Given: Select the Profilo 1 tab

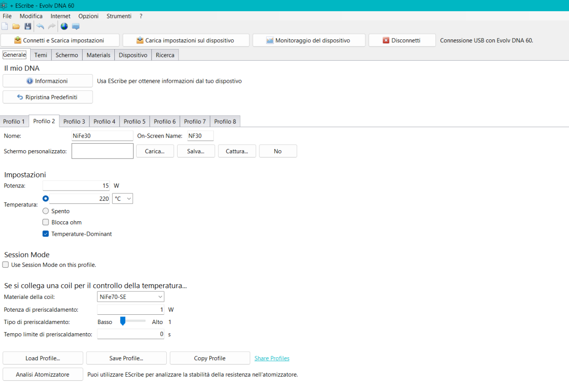Looking at the screenshot, I should [x=14, y=121].
